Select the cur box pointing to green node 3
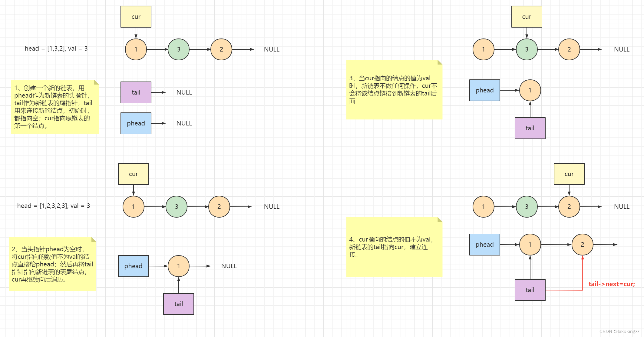The width and height of the screenshot is (644, 337). (527, 17)
